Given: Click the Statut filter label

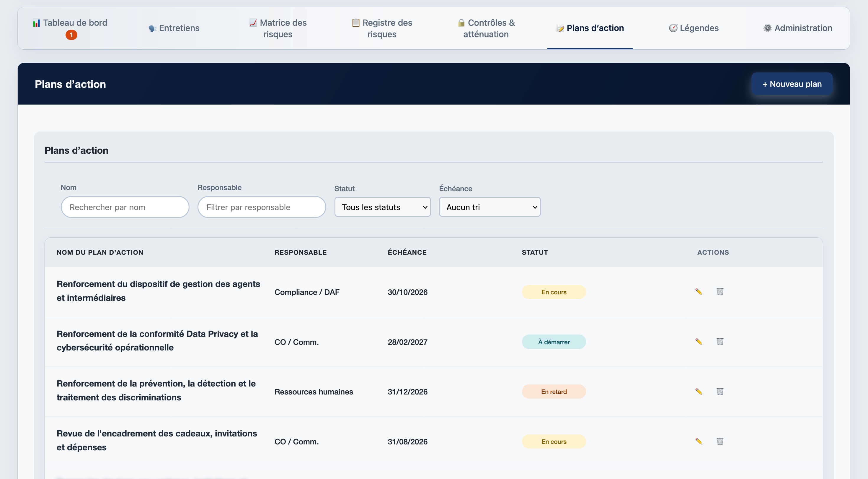Looking at the screenshot, I should 344,189.
